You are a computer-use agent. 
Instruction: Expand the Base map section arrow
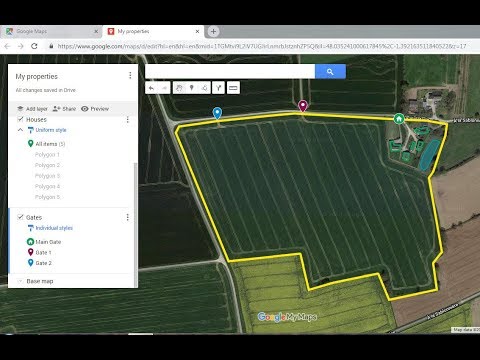click(20, 281)
